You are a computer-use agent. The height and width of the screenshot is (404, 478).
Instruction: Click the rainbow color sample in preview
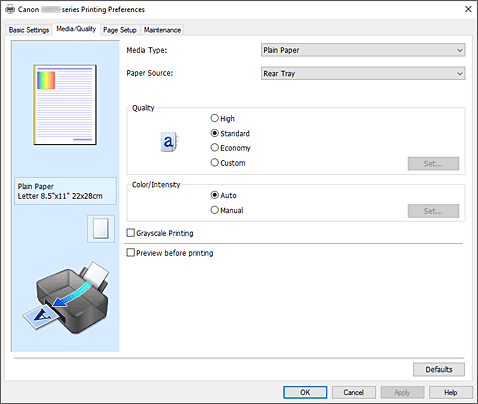46,80
